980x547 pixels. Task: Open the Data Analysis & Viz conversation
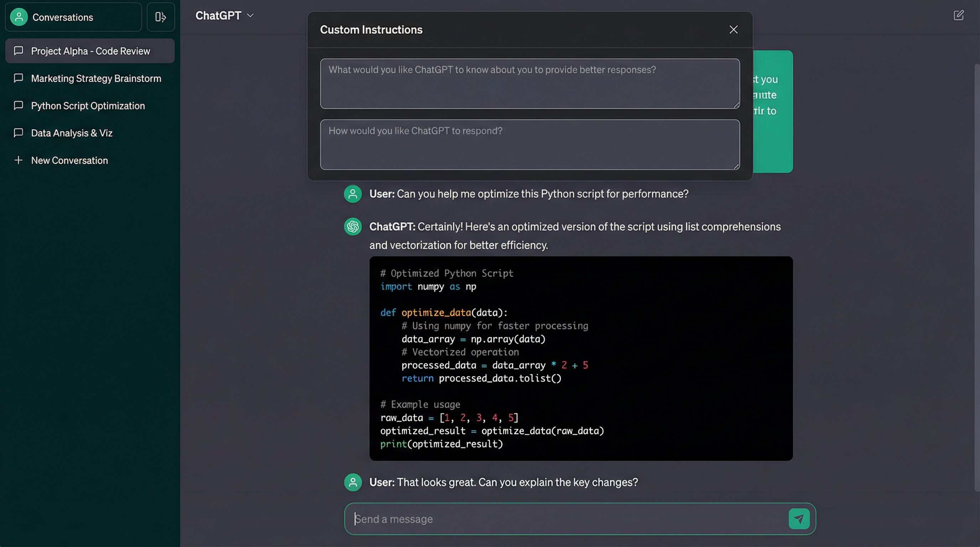tap(72, 133)
